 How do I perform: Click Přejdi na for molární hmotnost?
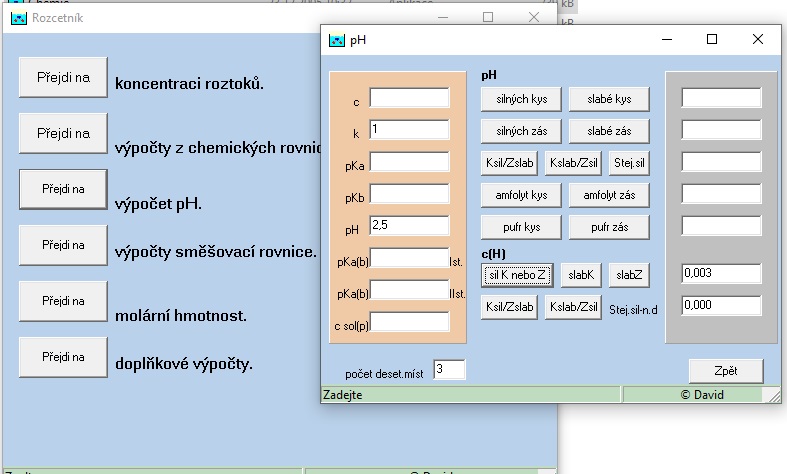click(x=63, y=301)
